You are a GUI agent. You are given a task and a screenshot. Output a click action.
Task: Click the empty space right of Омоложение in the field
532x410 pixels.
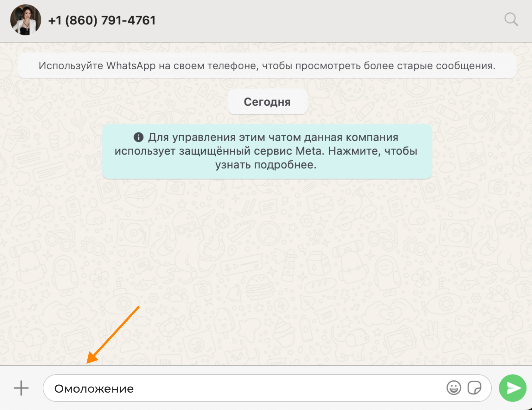[285, 388]
